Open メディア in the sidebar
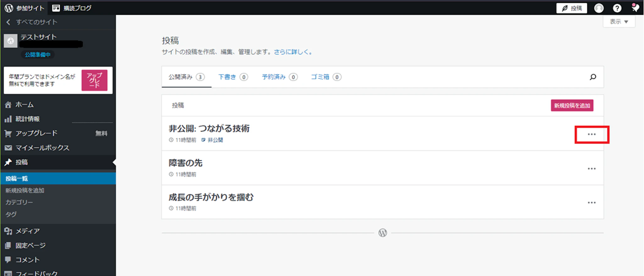644x276 pixels. tap(27, 231)
